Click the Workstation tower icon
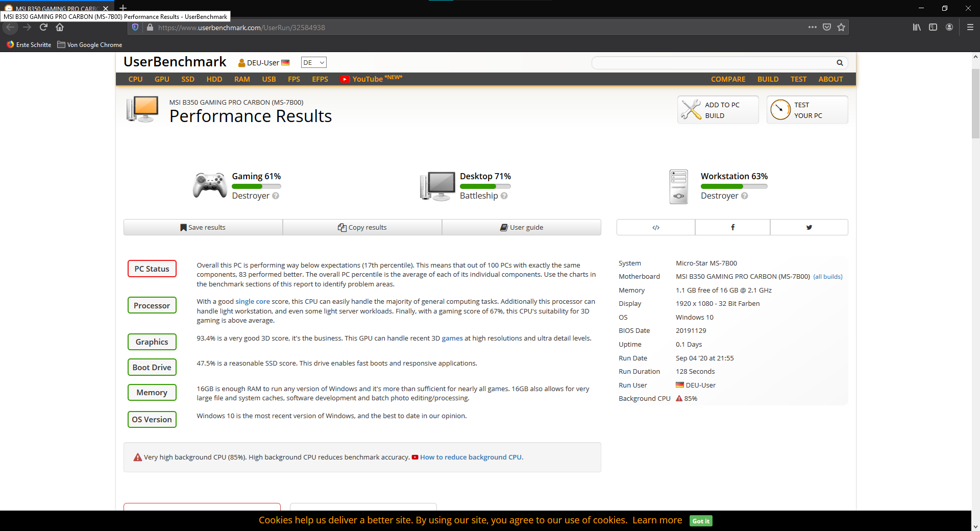This screenshot has width=980, height=531. [678, 187]
